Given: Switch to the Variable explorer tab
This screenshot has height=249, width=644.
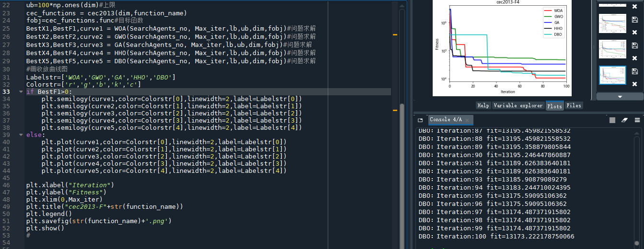Looking at the screenshot, I should pyautogui.click(x=518, y=105).
